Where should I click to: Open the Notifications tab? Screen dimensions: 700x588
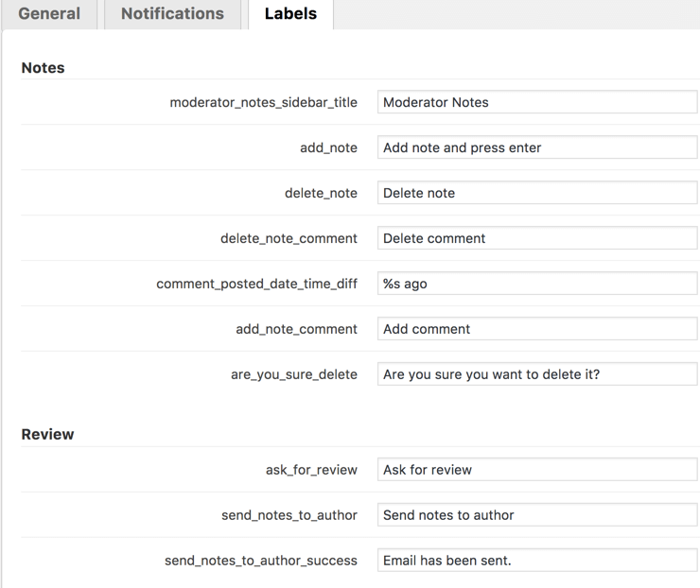[172, 14]
